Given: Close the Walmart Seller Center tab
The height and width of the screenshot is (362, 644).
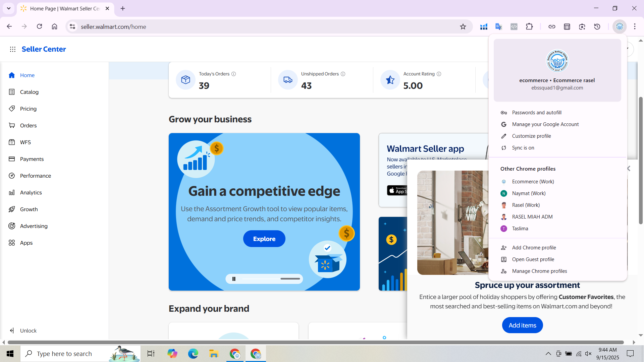Looking at the screenshot, I should tap(107, 8).
